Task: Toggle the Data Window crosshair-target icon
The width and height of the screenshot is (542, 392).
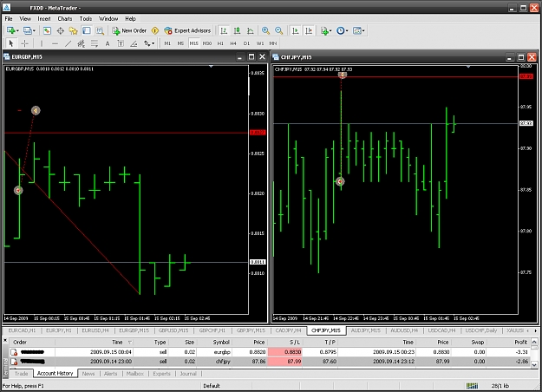Action: coord(60,30)
